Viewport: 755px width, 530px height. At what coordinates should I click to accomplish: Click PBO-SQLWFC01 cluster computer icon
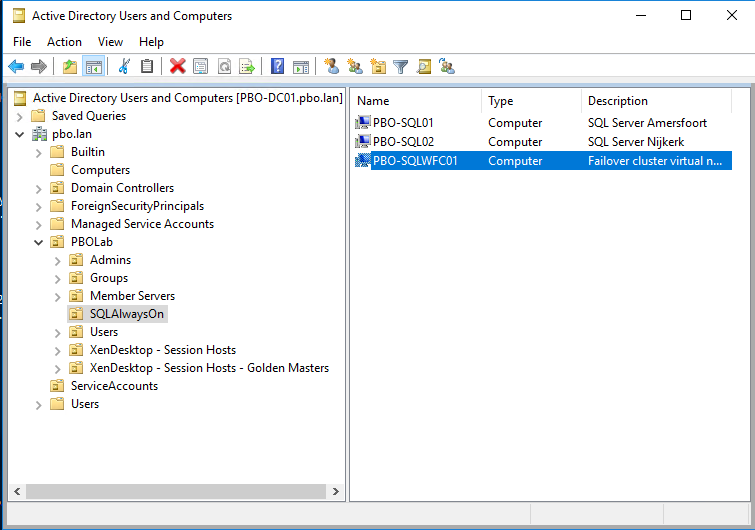pyautogui.click(x=363, y=161)
